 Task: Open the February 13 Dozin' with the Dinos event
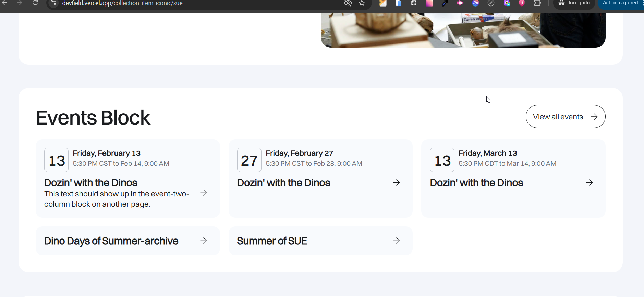(91, 183)
